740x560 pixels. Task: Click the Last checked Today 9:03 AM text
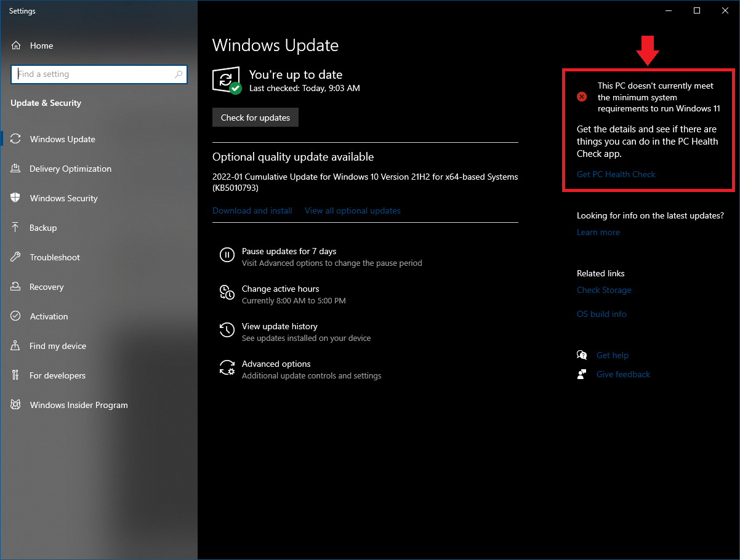click(x=305, y=88)
